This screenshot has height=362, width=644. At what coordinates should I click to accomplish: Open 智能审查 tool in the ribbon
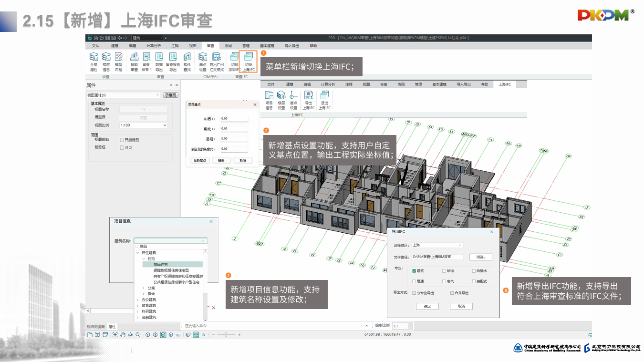[x=134, y=62]
